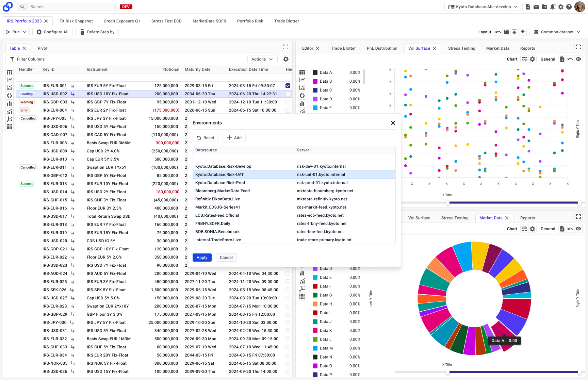Toggle visibility eye in Vol Surface chart toolbar
This screenshot has height=380, width=588.
578,59
